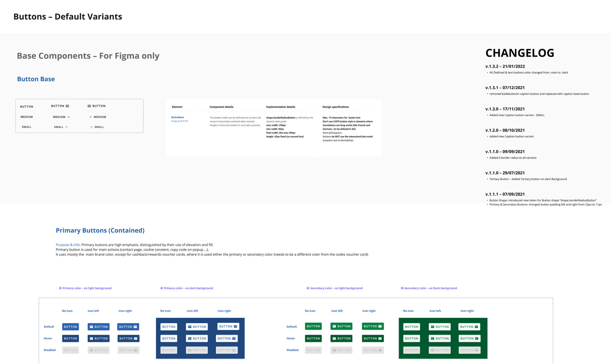Click right arrow icon beside base SMALL label
The width and height of the screenshot is (611, 364).
click(66, 127)
